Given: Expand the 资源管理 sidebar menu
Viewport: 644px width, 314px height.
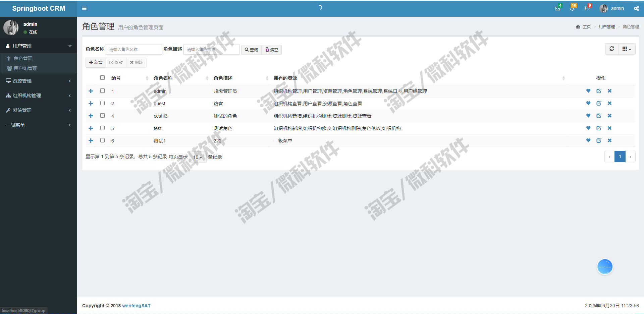Looking at the screenshot, I should point(39,81).
